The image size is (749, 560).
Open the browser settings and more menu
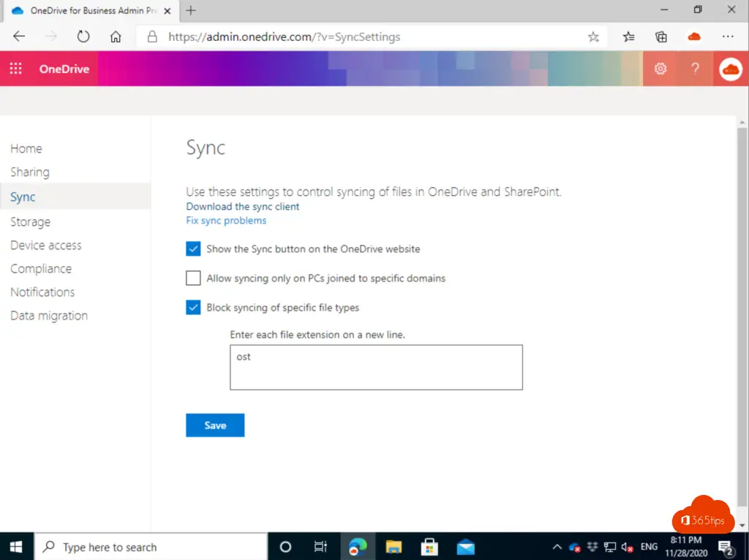728,37
